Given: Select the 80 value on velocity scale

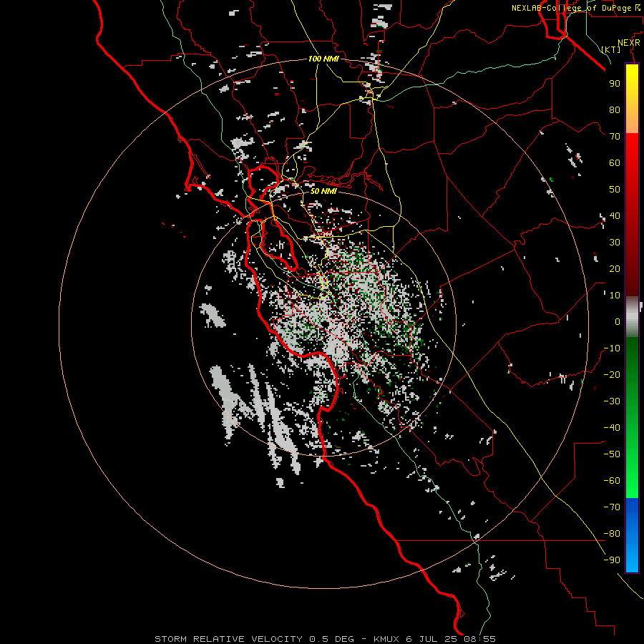Looking at the screenshot, I should [x=615, y=109].
